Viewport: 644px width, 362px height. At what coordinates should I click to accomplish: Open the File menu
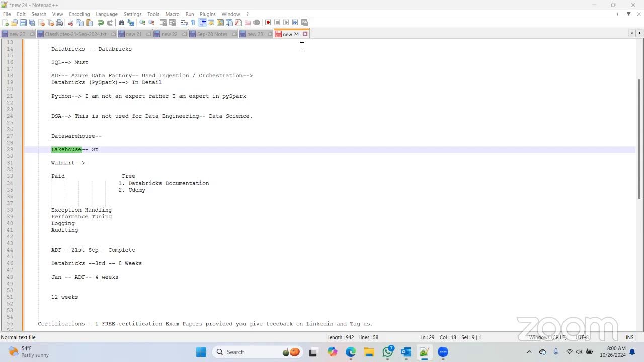[x=7, y=14]
